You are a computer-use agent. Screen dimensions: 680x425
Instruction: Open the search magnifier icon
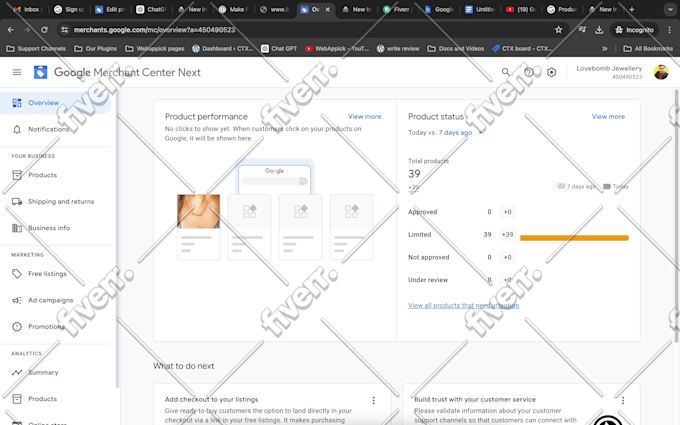point(506,72)
